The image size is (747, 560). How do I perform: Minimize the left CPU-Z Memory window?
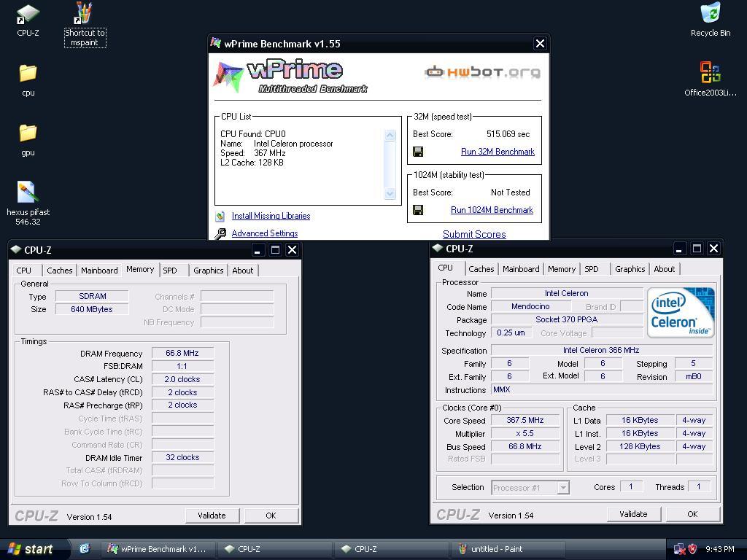[258, 250]
